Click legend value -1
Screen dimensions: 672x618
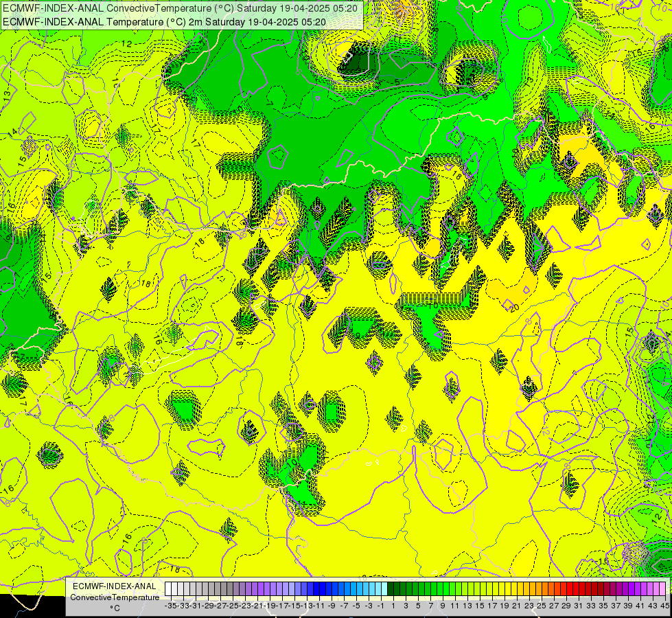tap(381, 606)
